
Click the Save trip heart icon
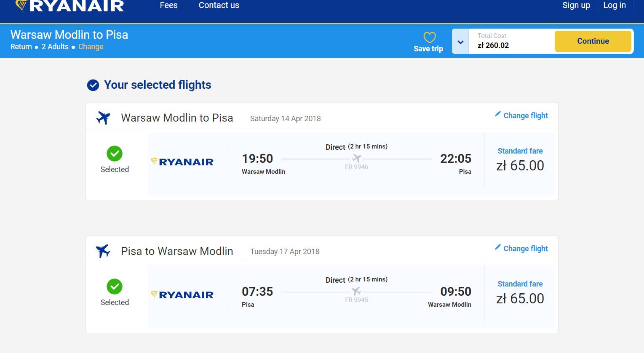[429, 37]
